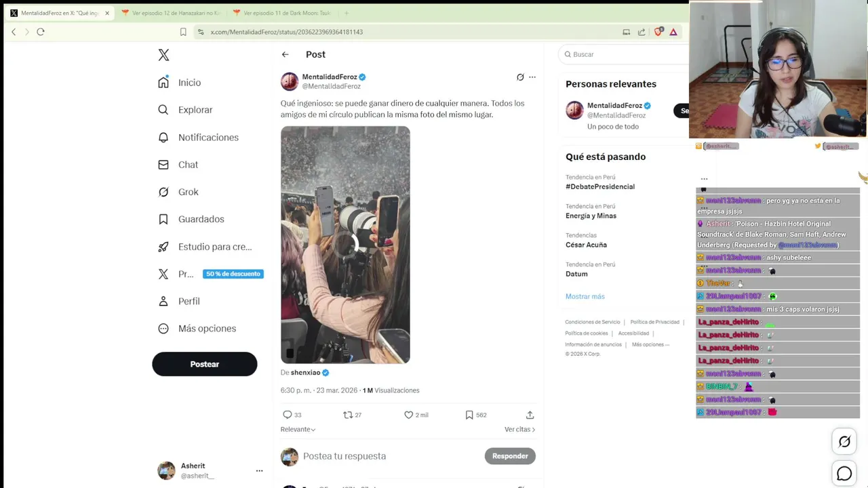This screenshot has width=868, height=488.
Task: Open Notificaciones bell icon
Action: click(163, 138)
